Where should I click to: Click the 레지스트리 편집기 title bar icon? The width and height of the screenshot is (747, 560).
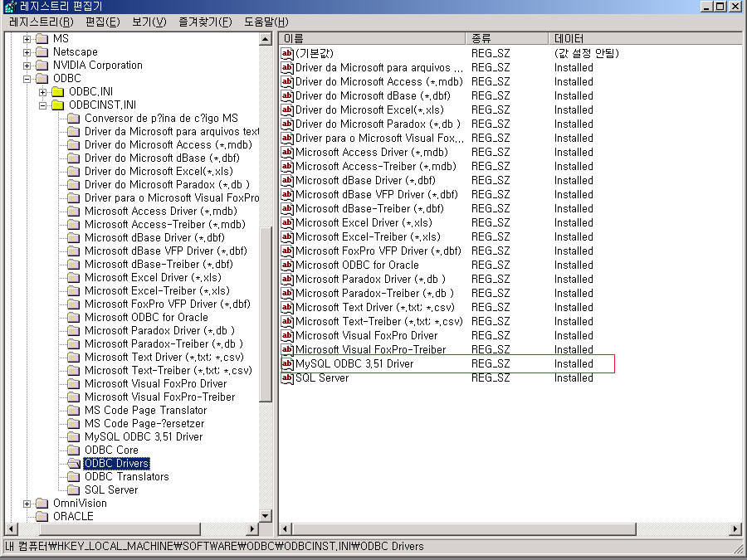10,6
